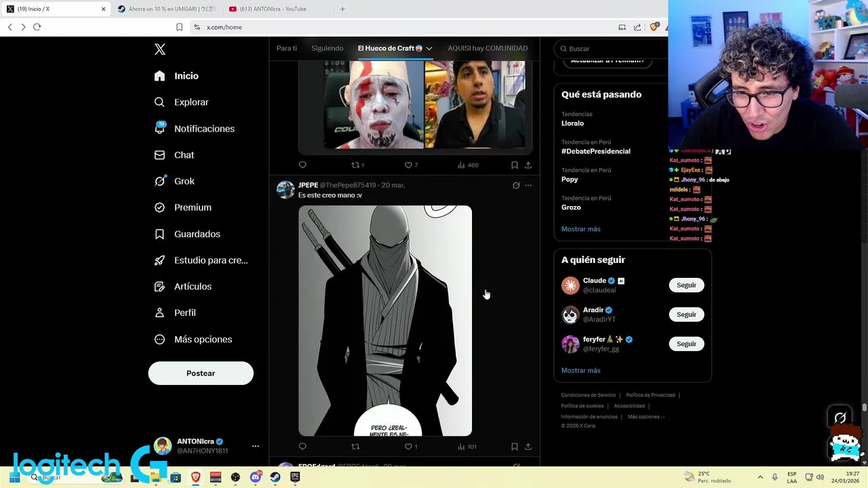
Task: Repost the post with 1 repost
Action: point(357,165)
